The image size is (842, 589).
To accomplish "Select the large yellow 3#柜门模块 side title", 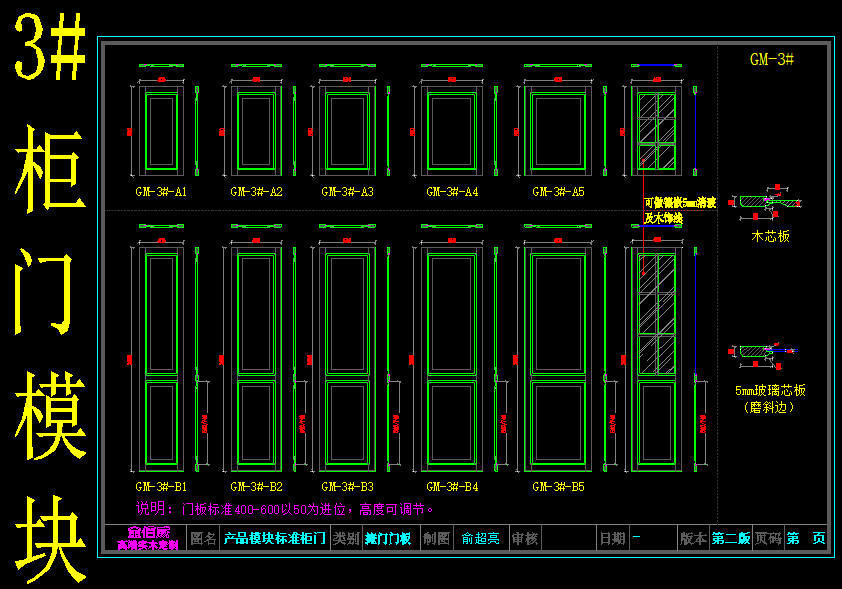I will (x=48, y=300).
